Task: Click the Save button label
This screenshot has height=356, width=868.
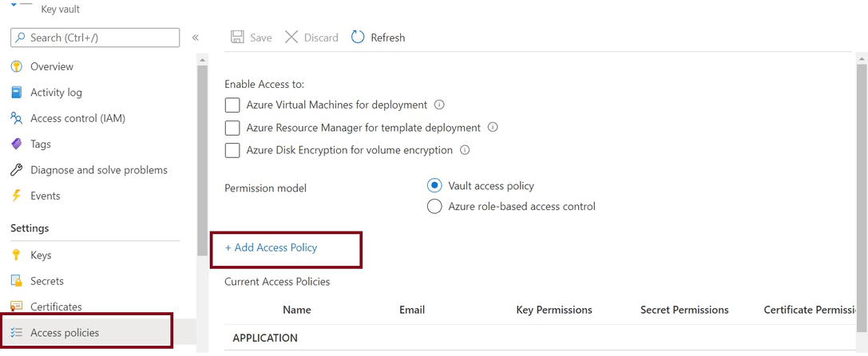Action: (x=261, y=38)
